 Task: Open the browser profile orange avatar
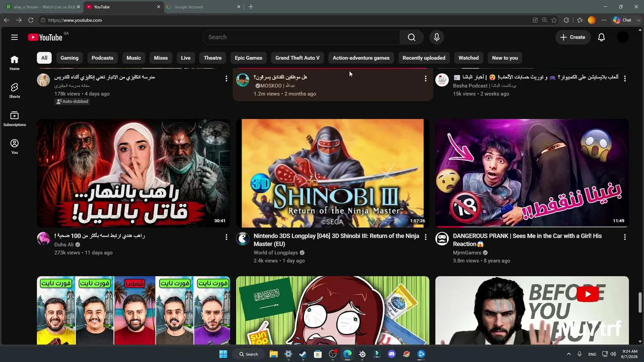[592, 20]
